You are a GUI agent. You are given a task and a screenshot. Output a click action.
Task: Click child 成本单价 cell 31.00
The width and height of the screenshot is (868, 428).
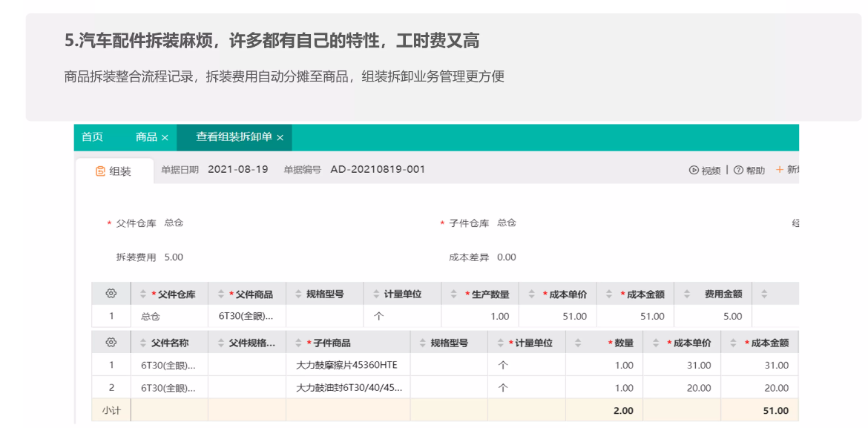tap(682, 365)
